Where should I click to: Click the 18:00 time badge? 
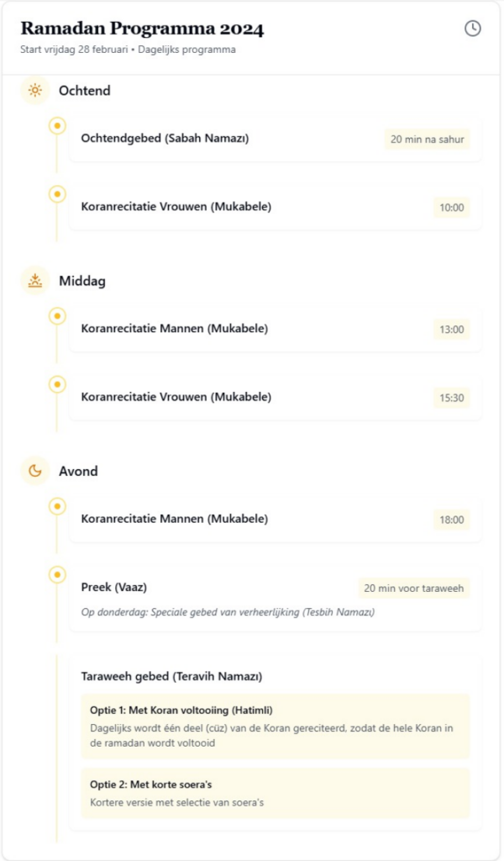tap(451, 520)
